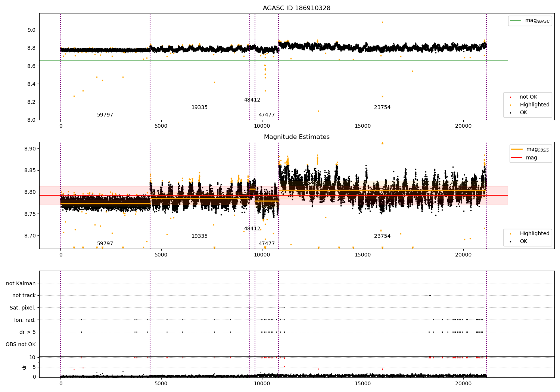Click the 8.75 y-axis tick label
Image resolution: width=560 pixels, height=392 pixels.
[30, 214]
